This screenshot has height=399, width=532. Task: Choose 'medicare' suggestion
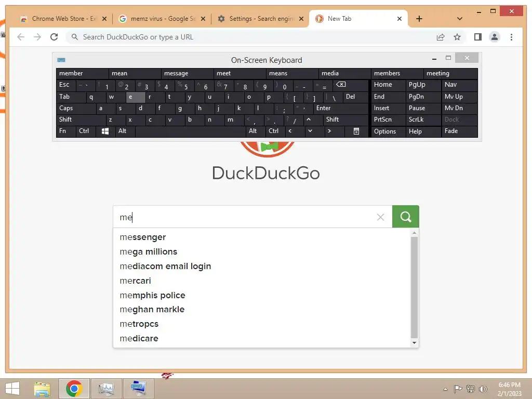pos(262,339)
